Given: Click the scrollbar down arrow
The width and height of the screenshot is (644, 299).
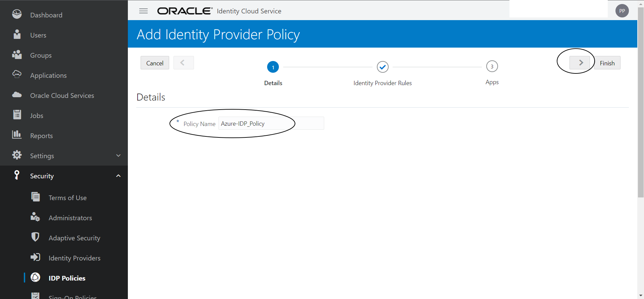Looking at the screenshot, I should point(641,296).
